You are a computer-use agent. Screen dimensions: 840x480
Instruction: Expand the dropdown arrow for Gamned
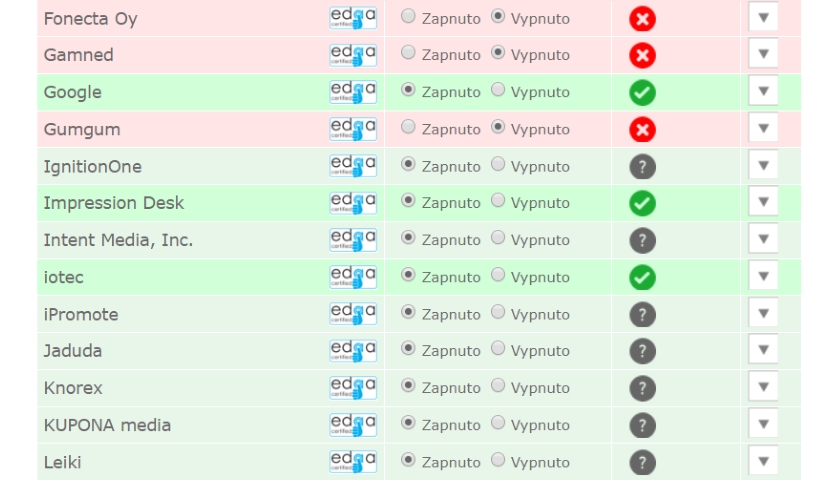point(763,54)
